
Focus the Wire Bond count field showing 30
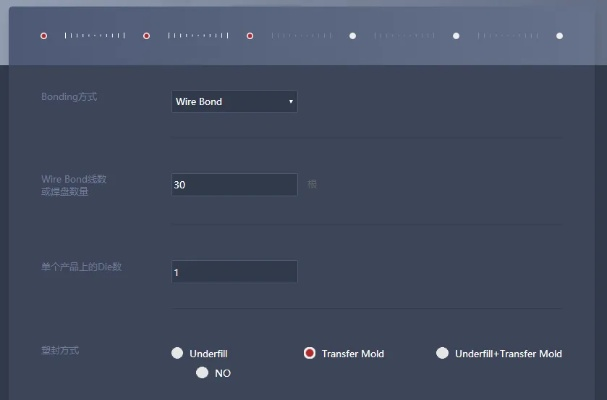coord(234,185)
